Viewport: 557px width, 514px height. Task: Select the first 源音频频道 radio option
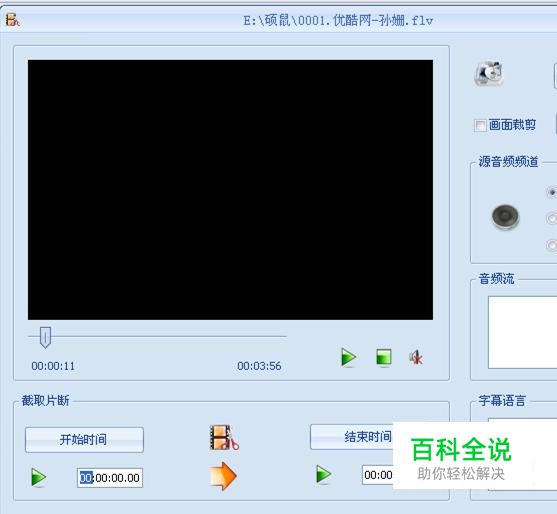click(x=552, y=192)
